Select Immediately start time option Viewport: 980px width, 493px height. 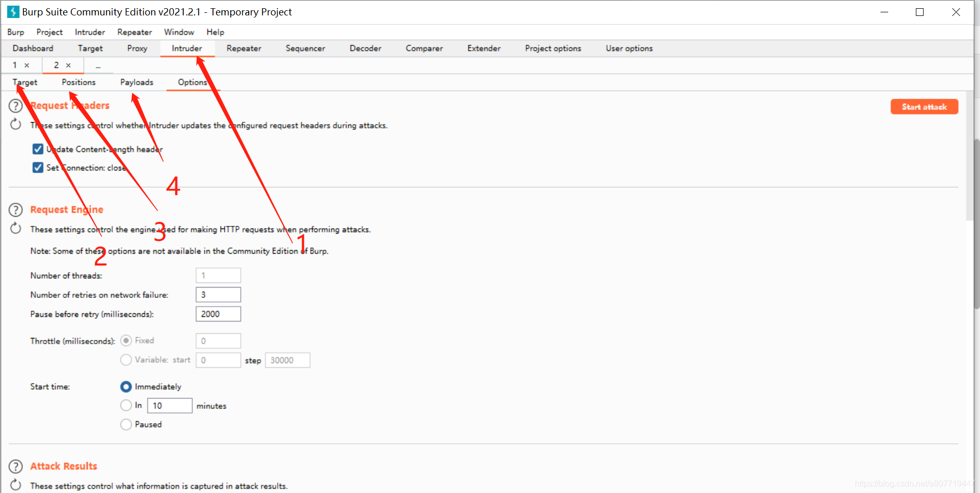[x=126, y=387]
